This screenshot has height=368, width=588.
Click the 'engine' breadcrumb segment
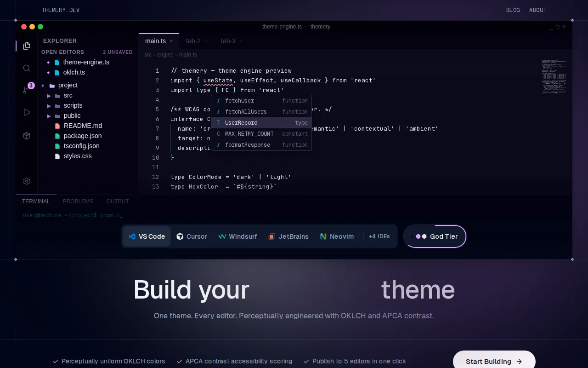[165, 55]
